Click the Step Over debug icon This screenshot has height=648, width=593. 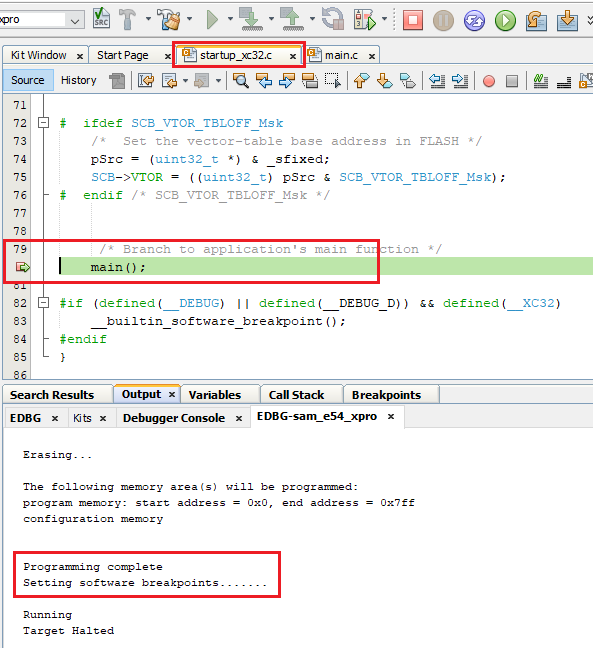(536, 20)
